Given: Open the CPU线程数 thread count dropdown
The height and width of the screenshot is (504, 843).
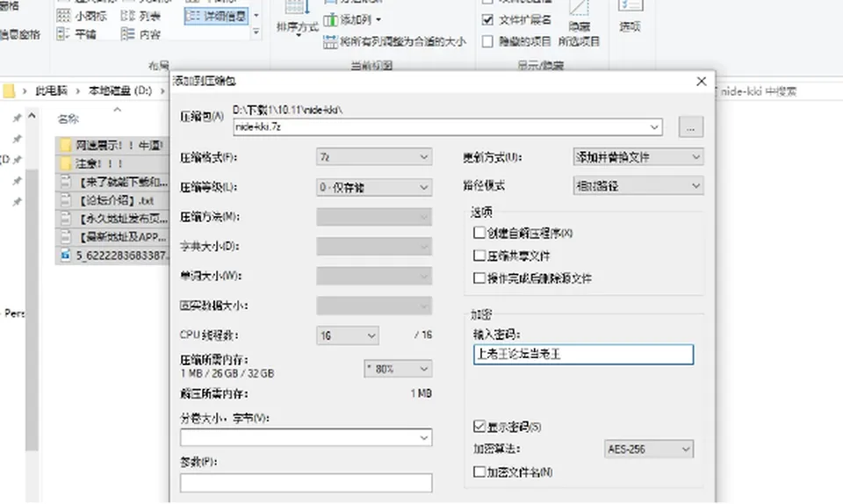Looking at the screenshot, I should [348, 335].
